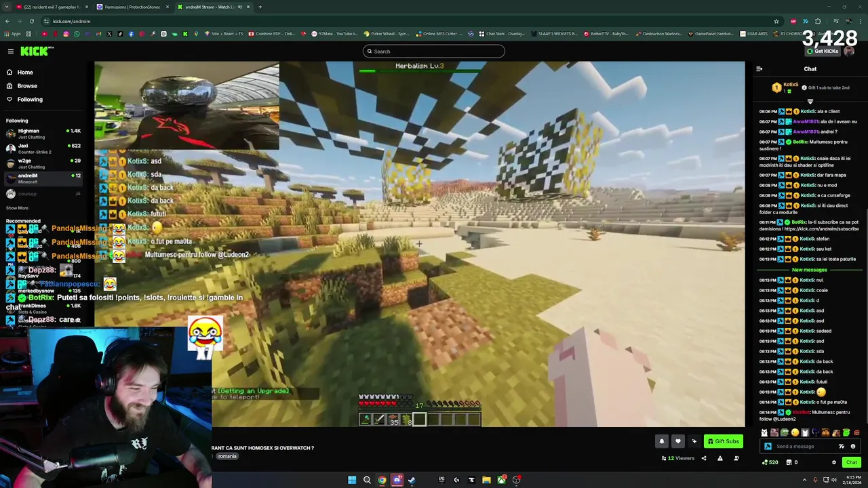The height and width of the screenshot is (488, 868).
Task: Click the share stream icon
Action: click(703, 458)
